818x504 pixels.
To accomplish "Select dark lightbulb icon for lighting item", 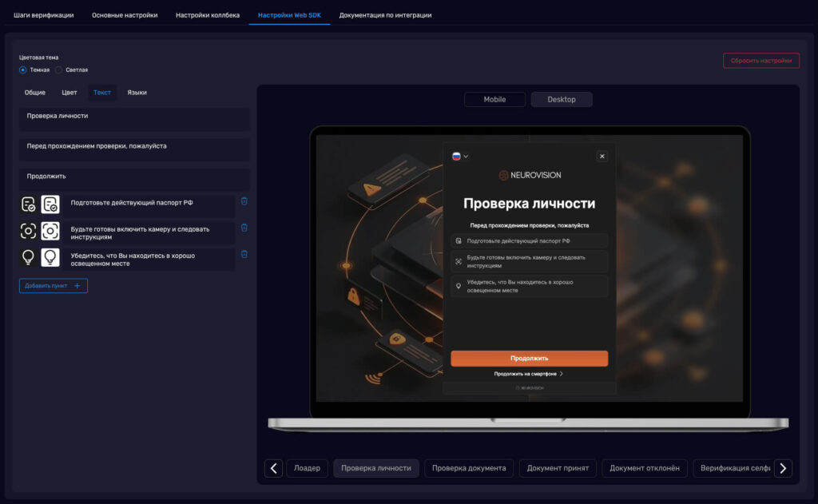I will tap(28, 257).
